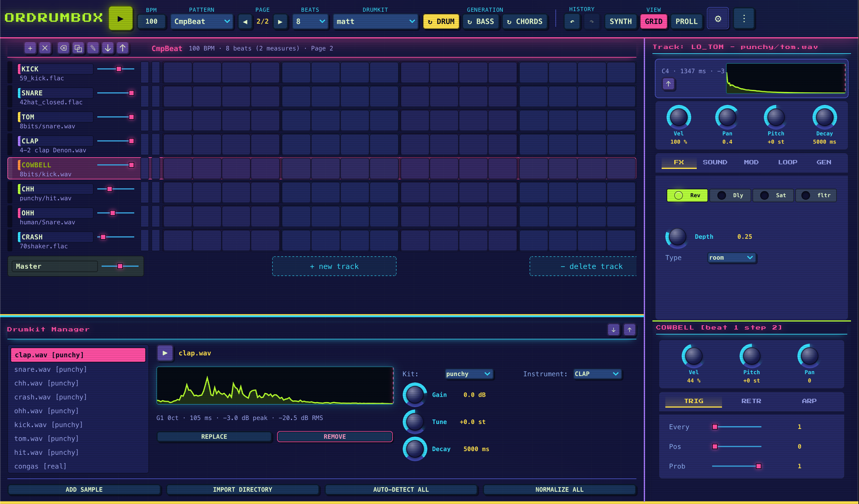Preview clap.wav with the play icon

[165, 353]
